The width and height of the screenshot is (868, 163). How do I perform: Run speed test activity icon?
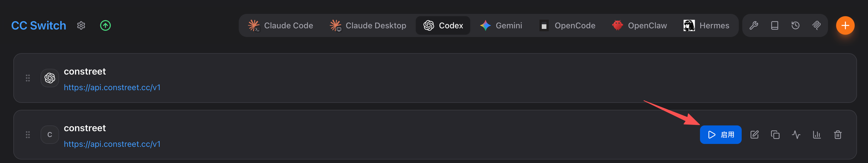[796, 135]
